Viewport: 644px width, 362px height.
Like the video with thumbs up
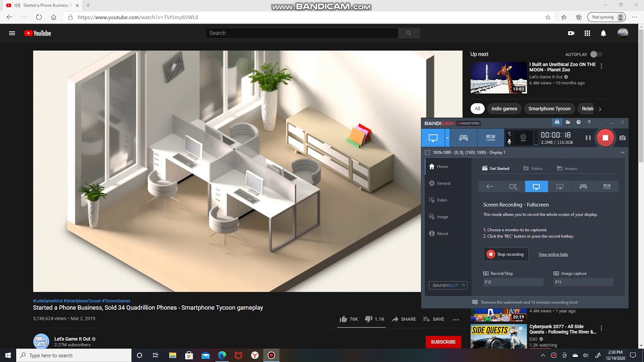coord(348,319)
